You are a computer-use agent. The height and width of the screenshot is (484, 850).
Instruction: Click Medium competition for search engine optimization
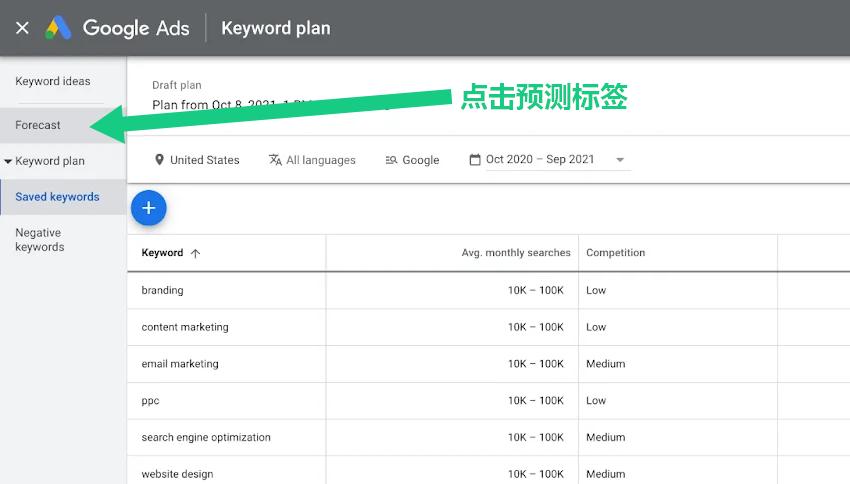point(606,437)
